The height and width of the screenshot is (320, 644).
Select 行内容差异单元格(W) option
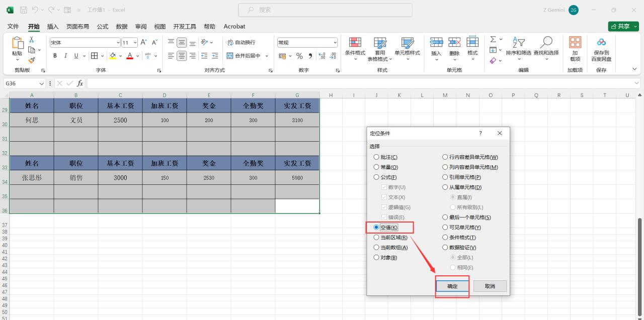click(470, 157)
